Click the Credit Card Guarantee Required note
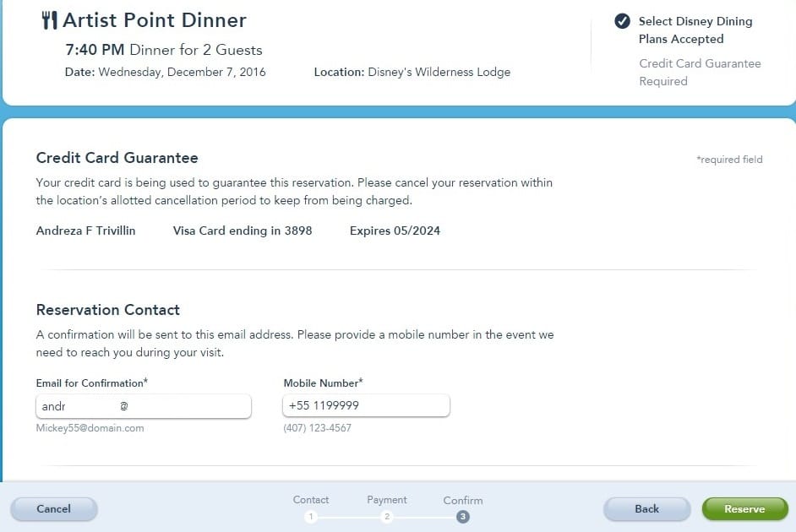The height and width of the screenshot is (532, 796). [x=700, y=73]
